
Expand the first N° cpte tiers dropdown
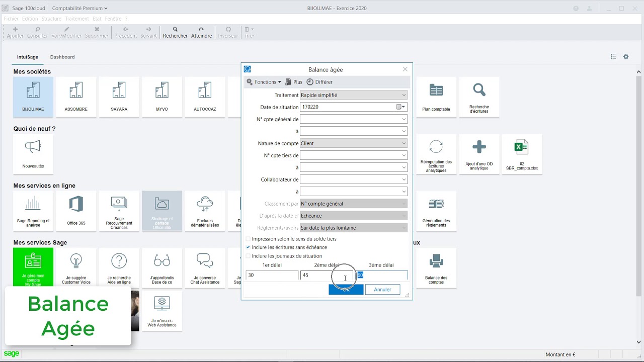click(404, 155)
